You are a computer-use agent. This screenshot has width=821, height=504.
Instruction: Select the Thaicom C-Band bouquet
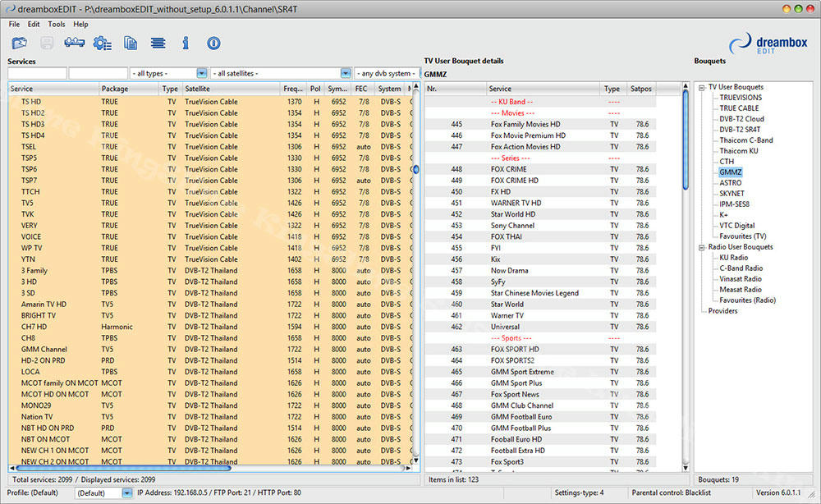[x=745, y=140]
